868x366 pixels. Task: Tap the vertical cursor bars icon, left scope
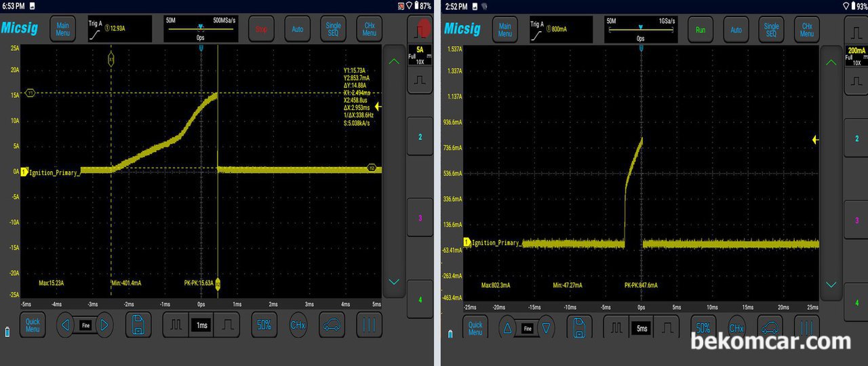point(369,325)
